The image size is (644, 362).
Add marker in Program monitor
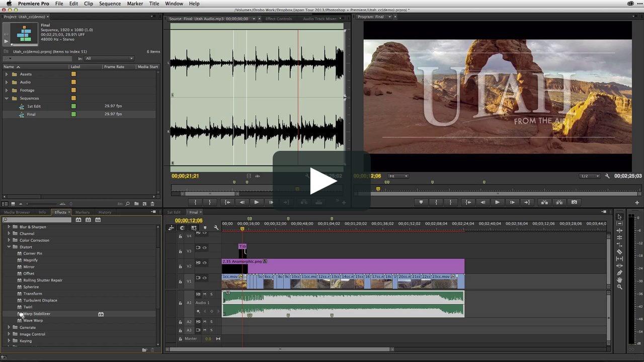click(421, 202)
